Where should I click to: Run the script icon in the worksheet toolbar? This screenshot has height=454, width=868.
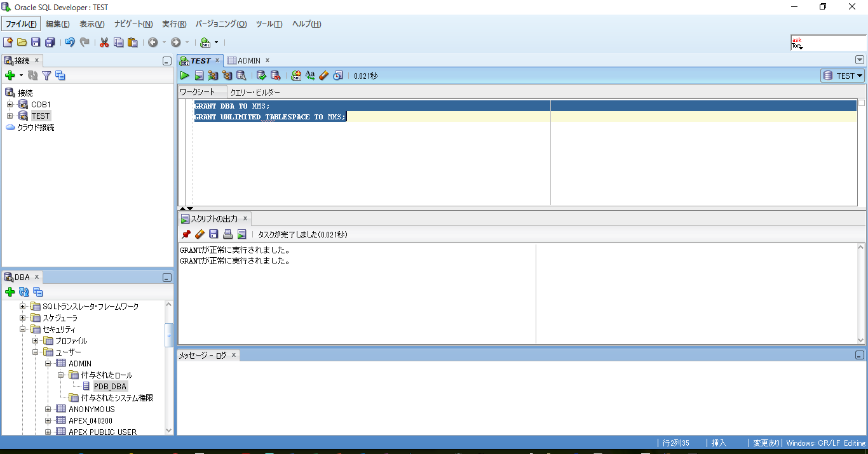[x=199, y=76]
